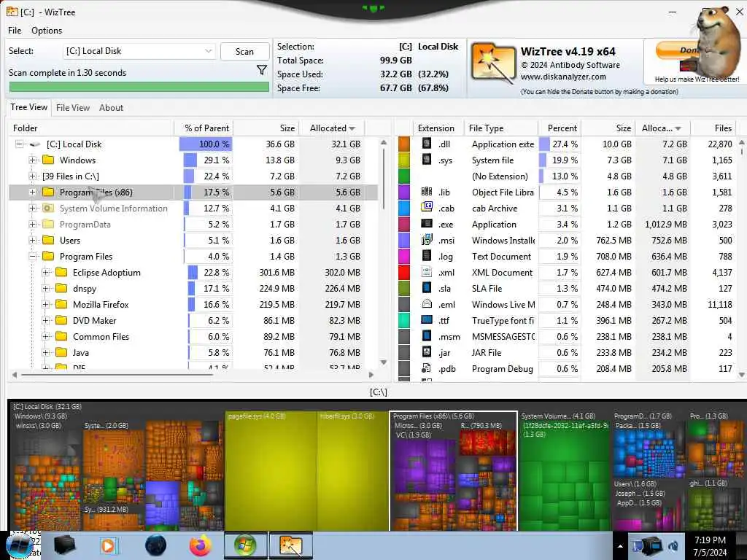Select the .sys file type icon

(427, 160)
